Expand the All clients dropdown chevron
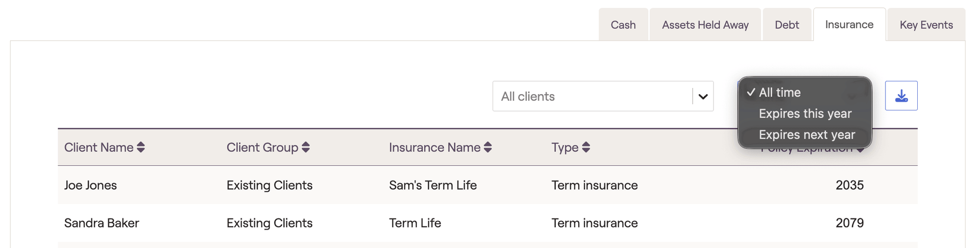The width and height of the screenshot is (980, 248). [x=703, y=96]
